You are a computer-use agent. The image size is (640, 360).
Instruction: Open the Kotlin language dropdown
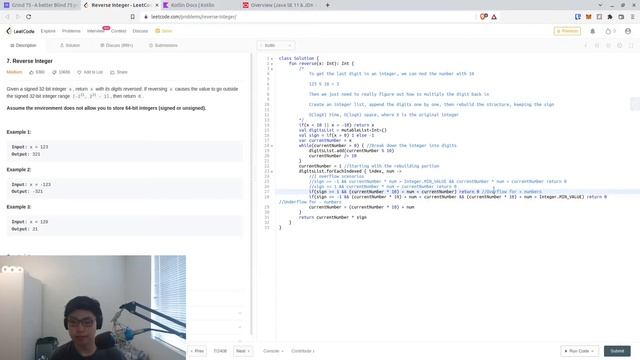coord(276,45)
